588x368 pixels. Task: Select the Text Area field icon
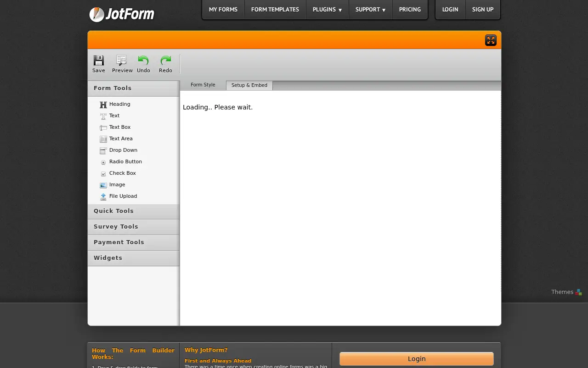pyautogui.click(x=103, y=139)
